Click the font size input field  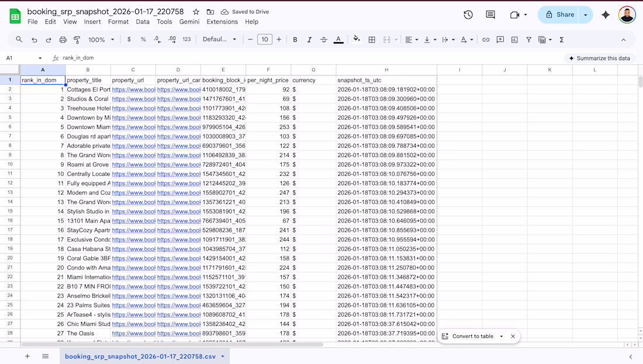tap(265, 40)
